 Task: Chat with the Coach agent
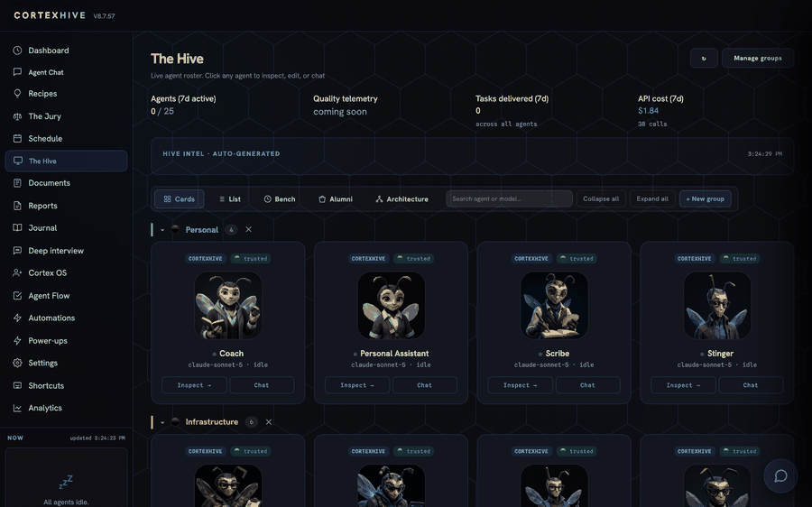(x=262, y=385)
